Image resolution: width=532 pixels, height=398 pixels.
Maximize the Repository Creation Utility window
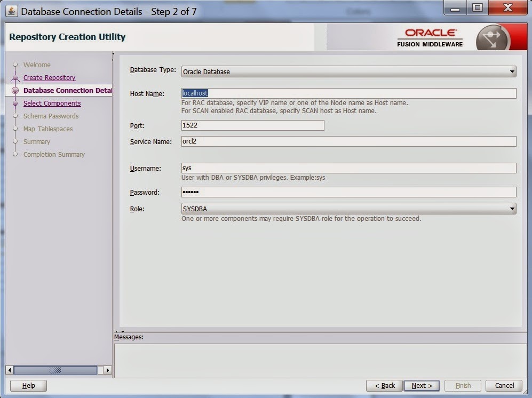pos(478,7)
